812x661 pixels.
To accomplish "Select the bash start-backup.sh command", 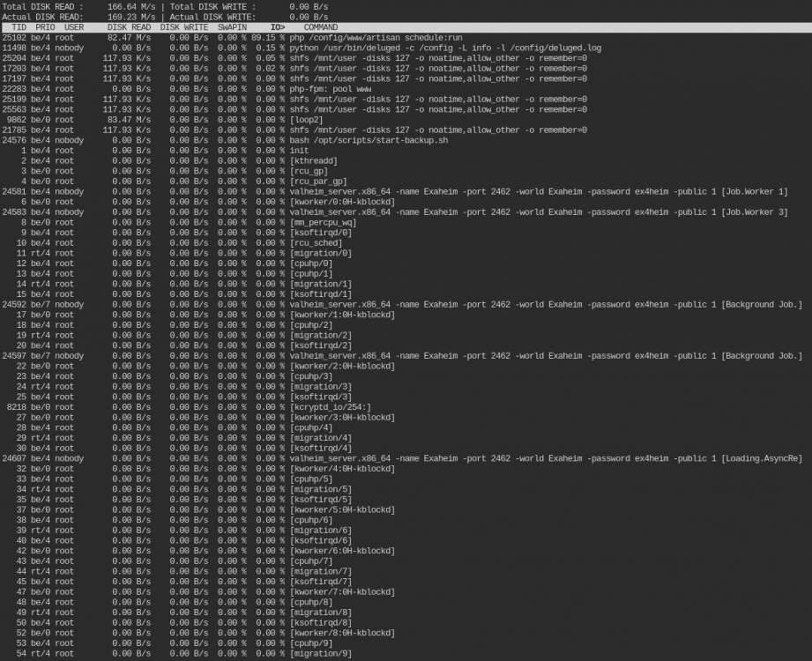I will click(x=369, y=140).
